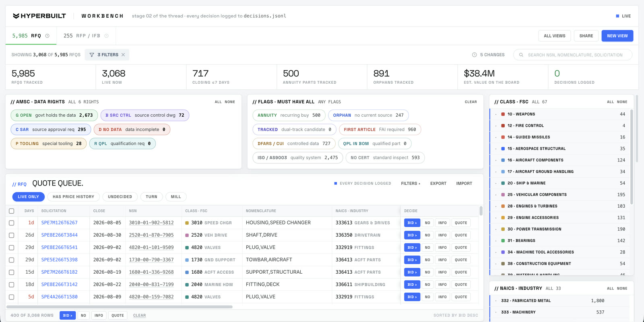The image size is (644, 322).
Task: Click the Hyperbuilt logo icon
Action: (16, 16)
